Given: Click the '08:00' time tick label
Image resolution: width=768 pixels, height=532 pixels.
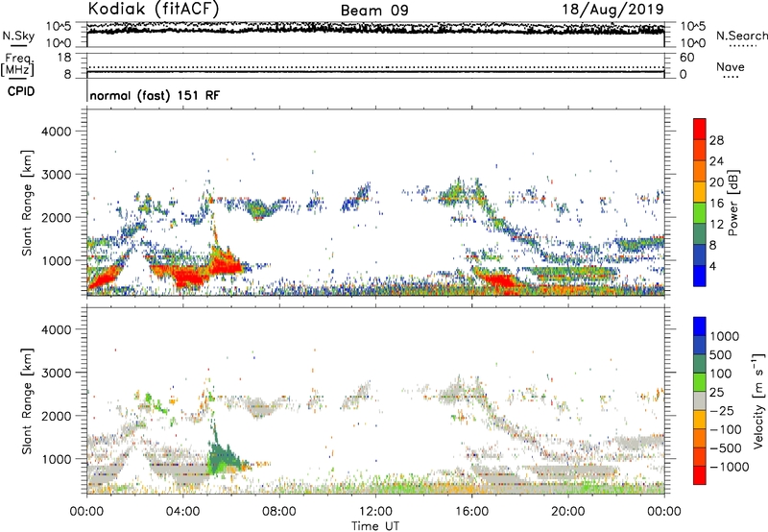Looking at the screenshot, I should (x=278, y=512).
